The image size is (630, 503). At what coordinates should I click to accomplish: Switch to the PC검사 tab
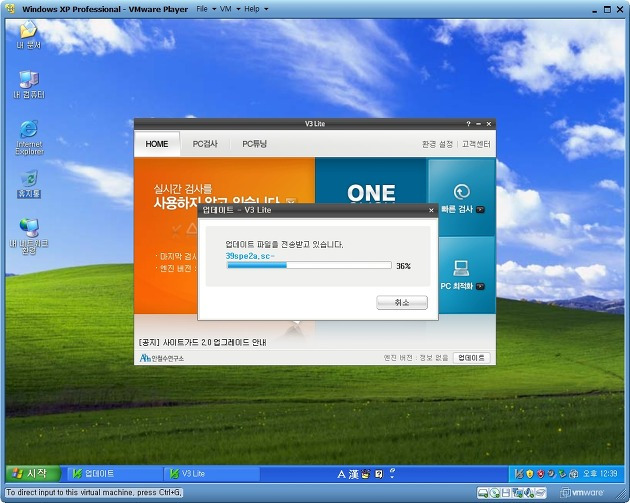point(205,144)
